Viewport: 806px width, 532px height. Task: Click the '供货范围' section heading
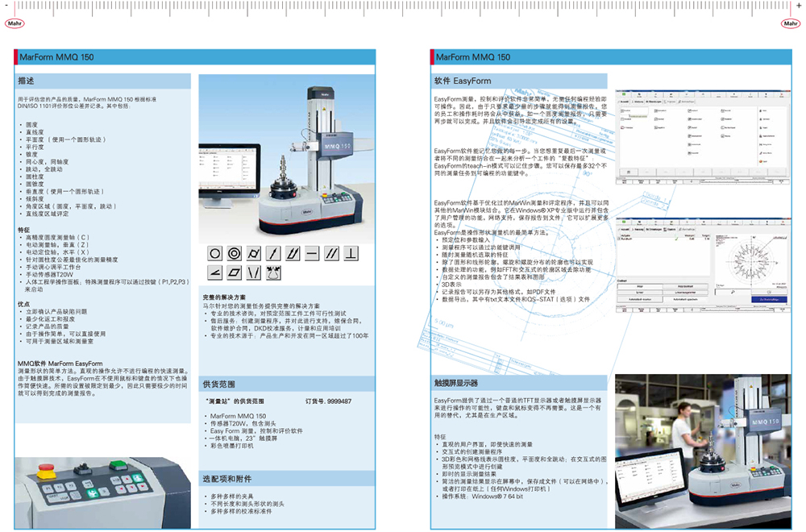[219, 384]
